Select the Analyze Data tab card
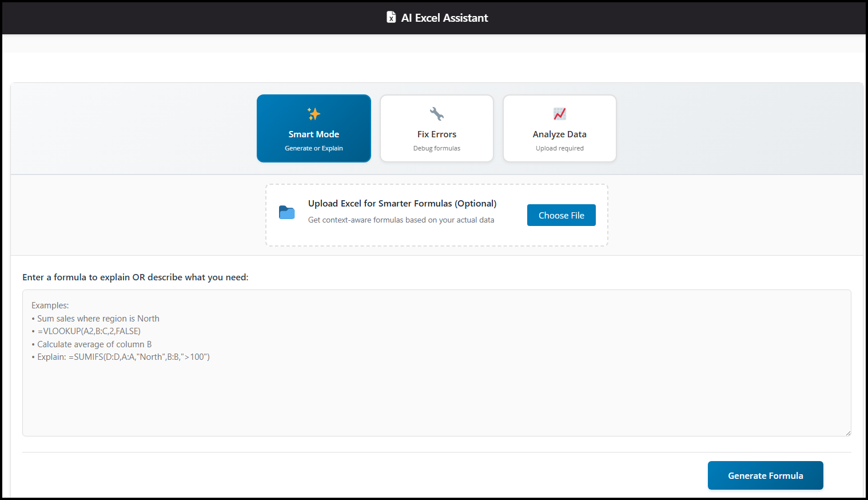 click(x=559, y=128)
